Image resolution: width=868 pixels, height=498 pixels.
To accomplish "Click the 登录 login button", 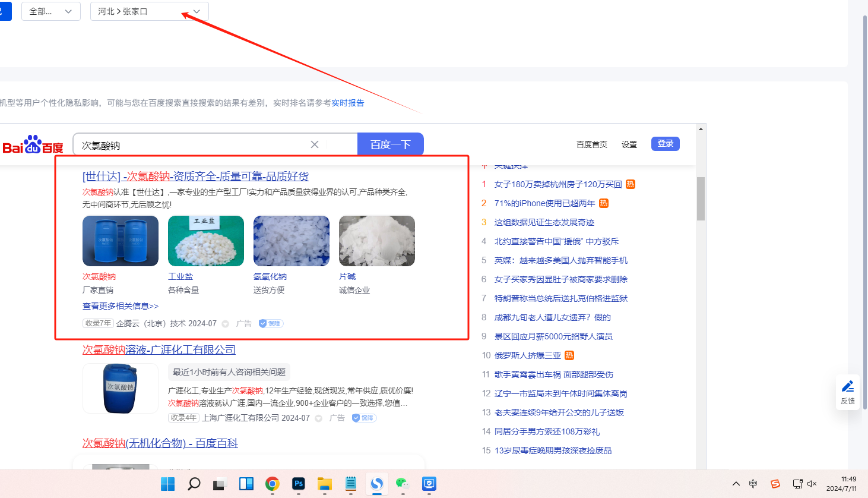I will point(666,144).
